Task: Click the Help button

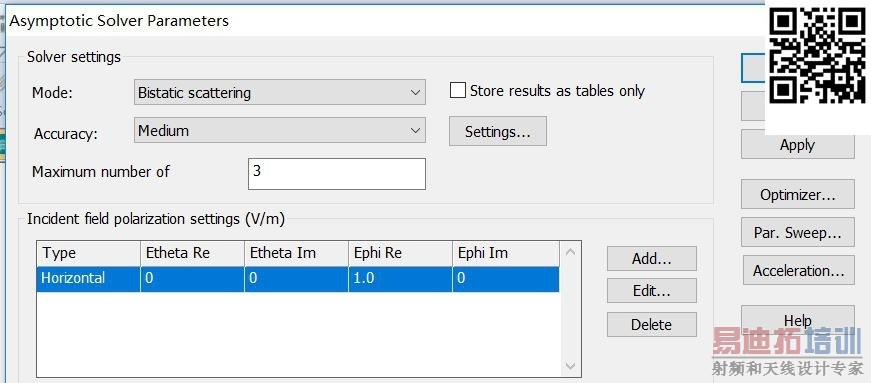Action: click(798, 320)
